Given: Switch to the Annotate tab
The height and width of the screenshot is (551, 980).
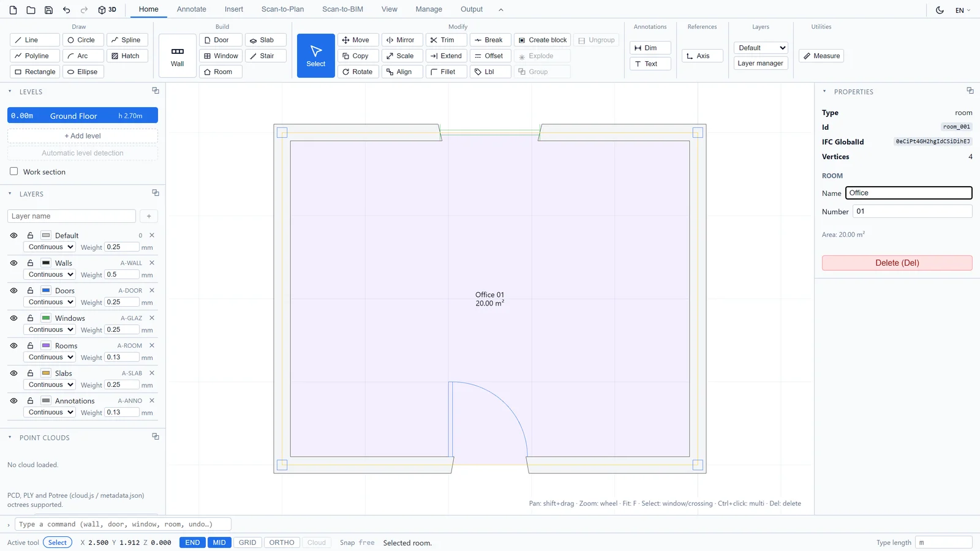Looking at the screenshot, I should pyautogui.click(x=191, y=9).
